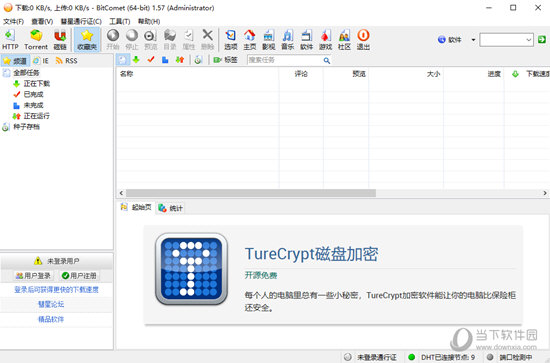Click the User Login (用户登录) button
This screenshot has height=363, width=550.
click(x=33, y=276)
